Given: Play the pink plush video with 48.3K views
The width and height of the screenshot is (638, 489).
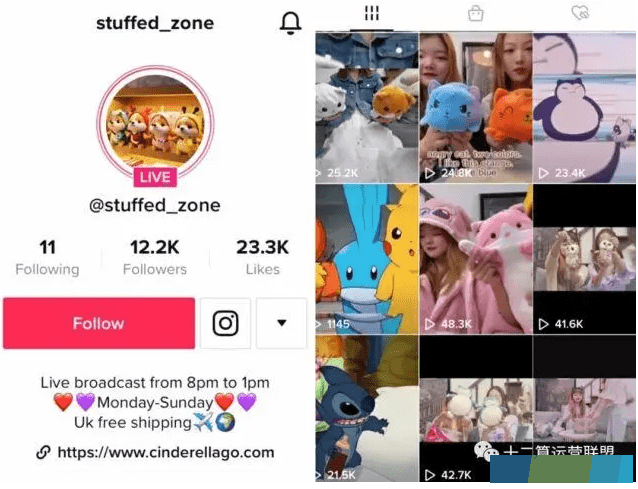Looking at the screenshot, I should coord(476,259).
